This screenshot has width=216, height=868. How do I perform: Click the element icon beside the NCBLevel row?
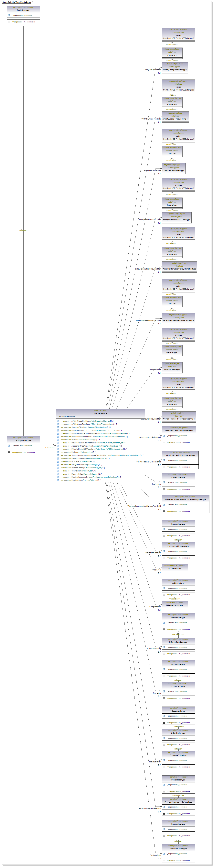58,462
